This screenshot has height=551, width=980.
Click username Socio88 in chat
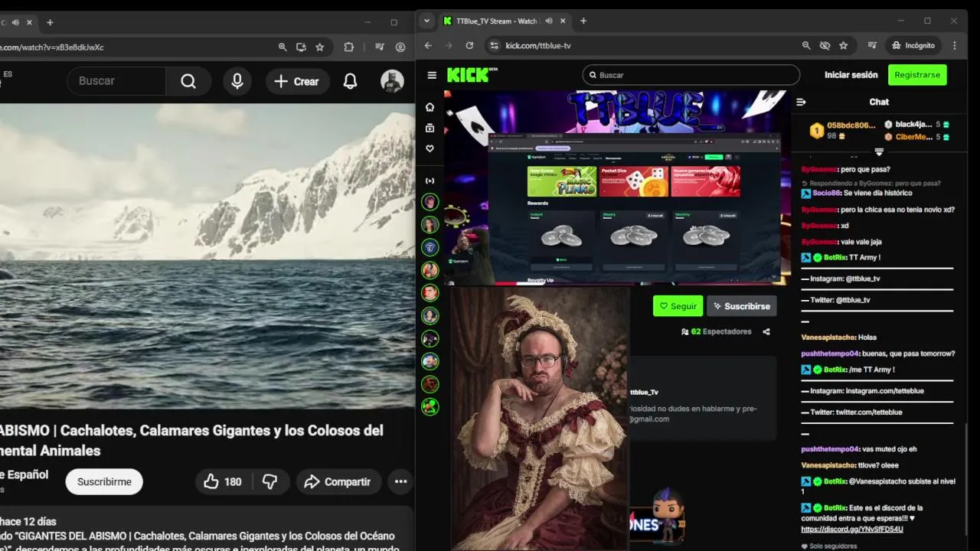coord(826,194)
